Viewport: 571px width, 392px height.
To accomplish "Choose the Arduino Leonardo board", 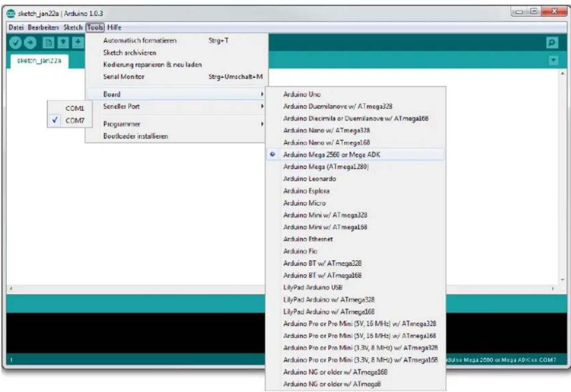I will 355,179.
